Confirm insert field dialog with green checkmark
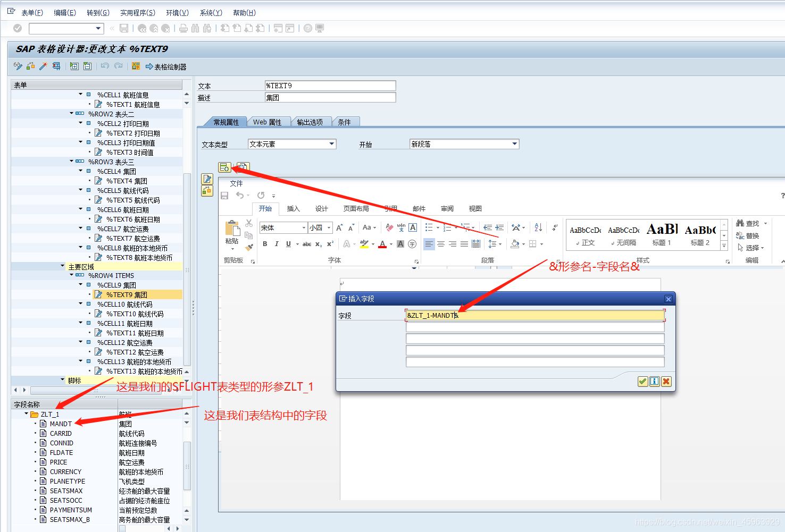This screenshot has height=532, width=785. click(x=642, y=381)
